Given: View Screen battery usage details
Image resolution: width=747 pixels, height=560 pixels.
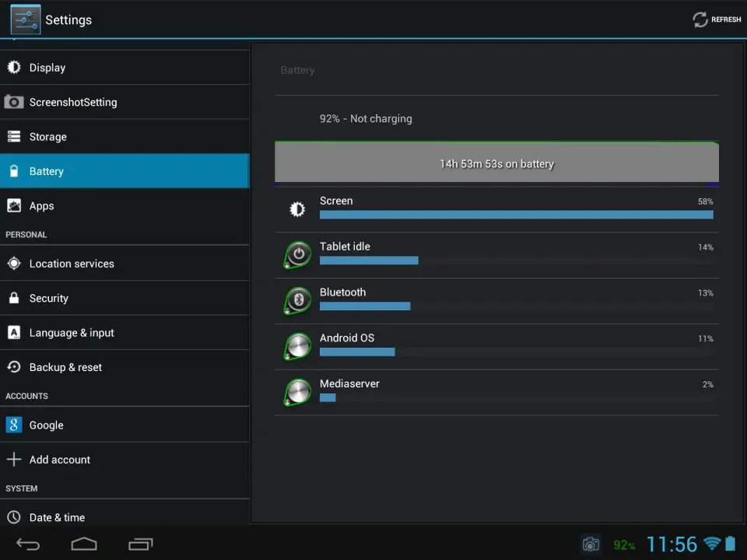Looking at the screenshot, I should 496,208.
